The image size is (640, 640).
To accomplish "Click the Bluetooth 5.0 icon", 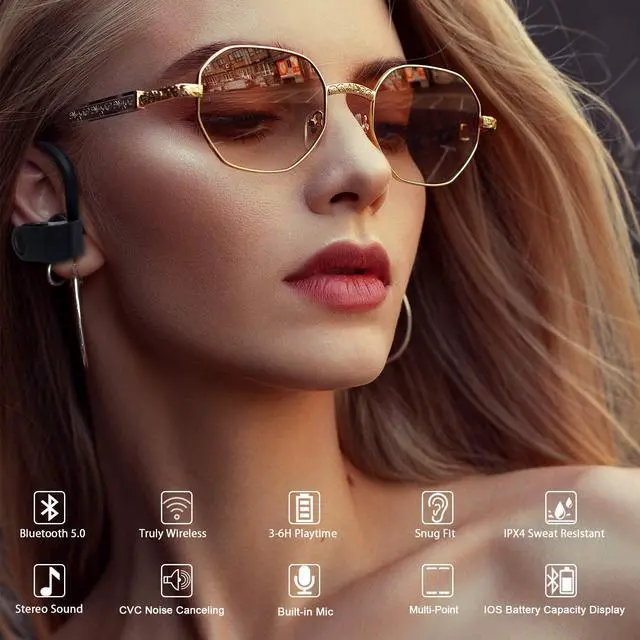I will [x=49, y=507].
